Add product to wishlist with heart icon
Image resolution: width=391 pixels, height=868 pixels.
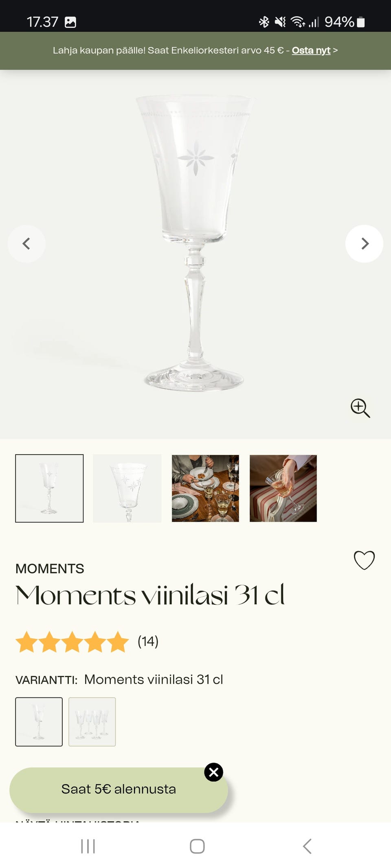coord(364,560)
